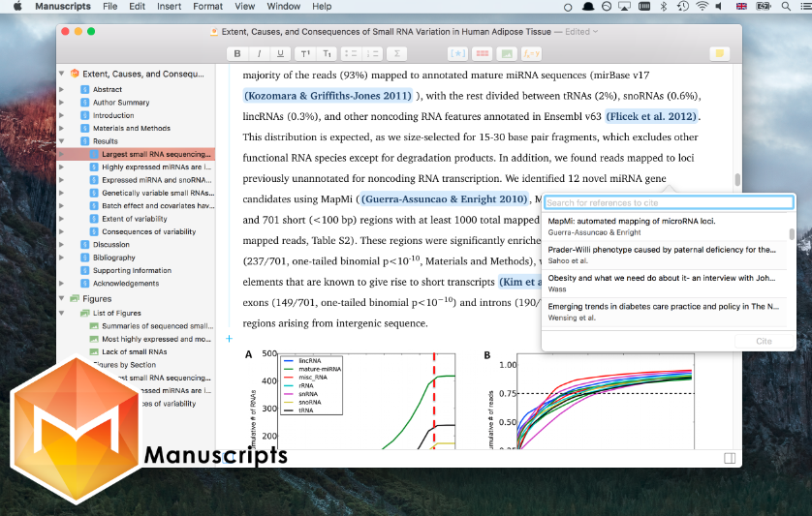Viewport: 812px width, 516px height.
Task: Click the sigma symbol toolbar button
Action: (x=396, y=53)
